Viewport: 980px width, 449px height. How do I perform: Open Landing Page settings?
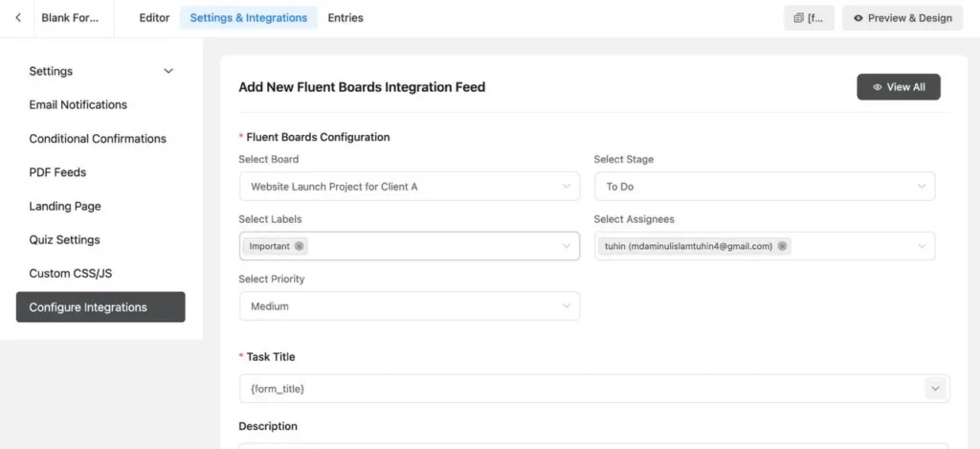[x=65, y=207]
